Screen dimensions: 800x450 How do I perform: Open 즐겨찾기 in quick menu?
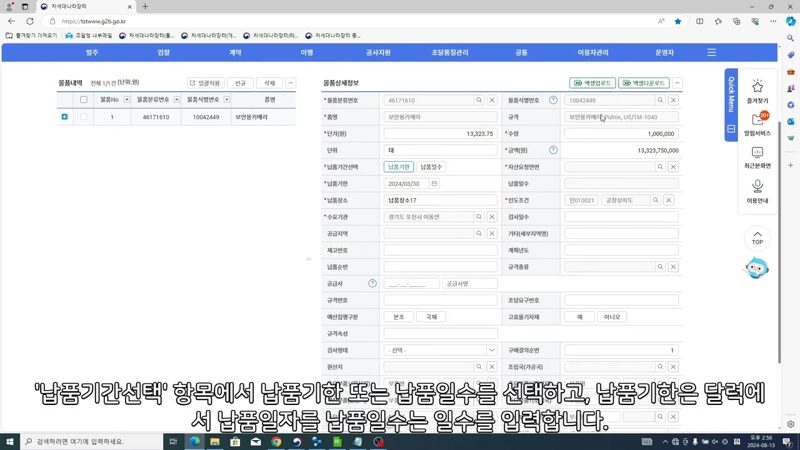(757, 92)
